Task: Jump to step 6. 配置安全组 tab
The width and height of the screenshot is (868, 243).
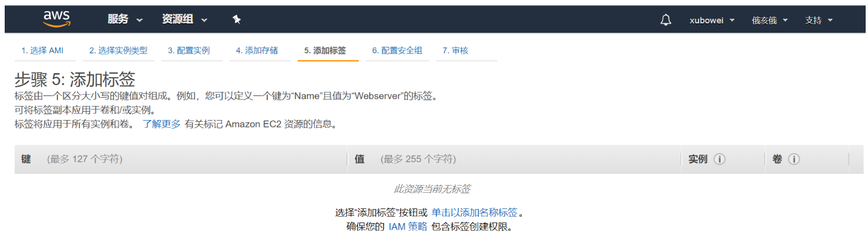Action: coord(397,51)
